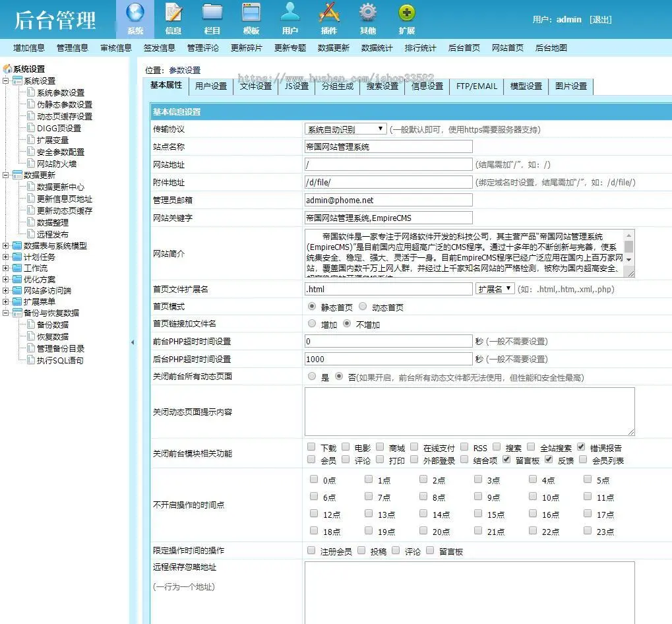Open the 传输协议 dropdown
Image resolution: width=672 pixels, height=624 pixels.
click(x=345, y=128)
